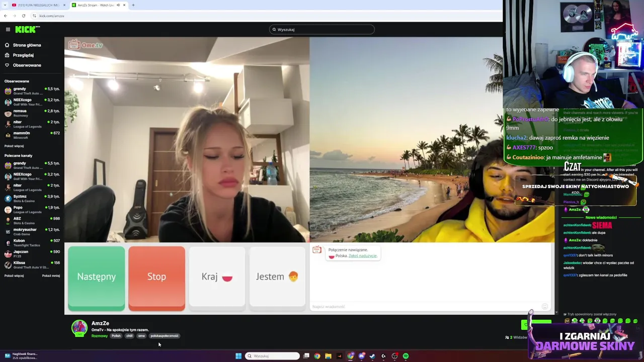Expand recommended channels with Pokaż więcej
Viewport: 644px width, 362px height.
[x=14, y=276]
